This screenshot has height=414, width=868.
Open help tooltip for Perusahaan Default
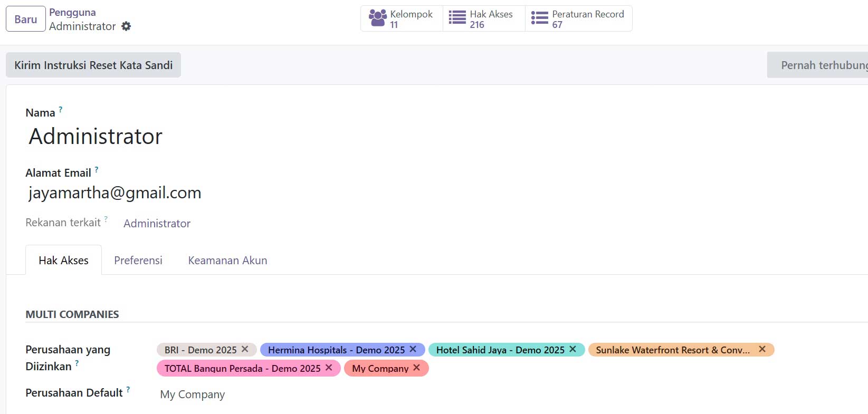(128, 390)
